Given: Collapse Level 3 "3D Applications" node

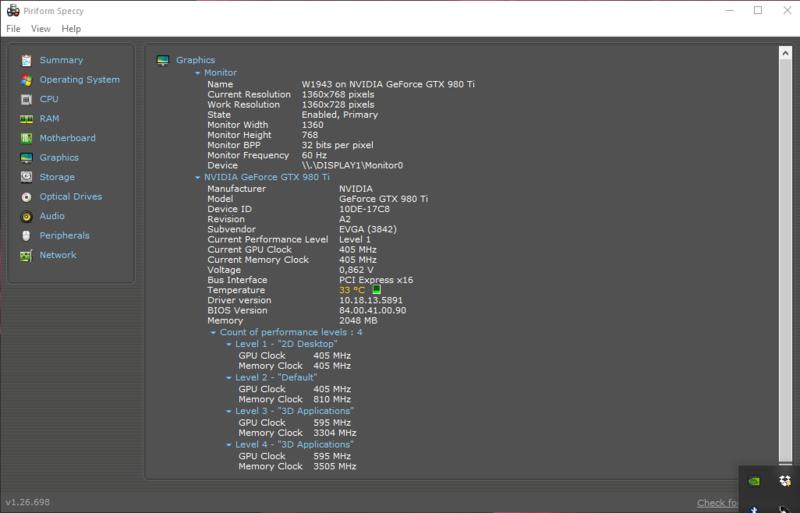Looking at the screenshot, I should pos(229,411).
